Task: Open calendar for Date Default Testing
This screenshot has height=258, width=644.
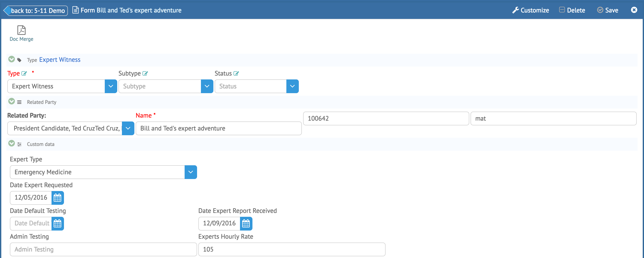Action: pyautogui.click(x=58, y=223)
